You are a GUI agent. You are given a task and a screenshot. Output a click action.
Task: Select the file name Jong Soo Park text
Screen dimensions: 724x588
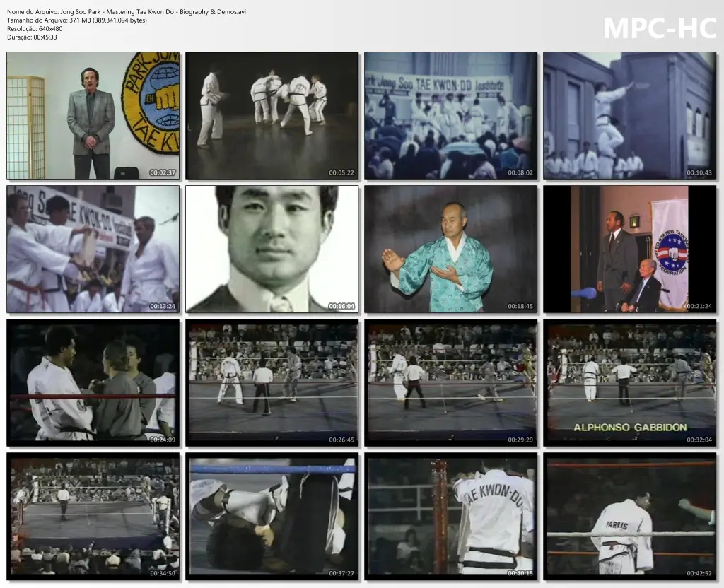(x=126, y=11)
